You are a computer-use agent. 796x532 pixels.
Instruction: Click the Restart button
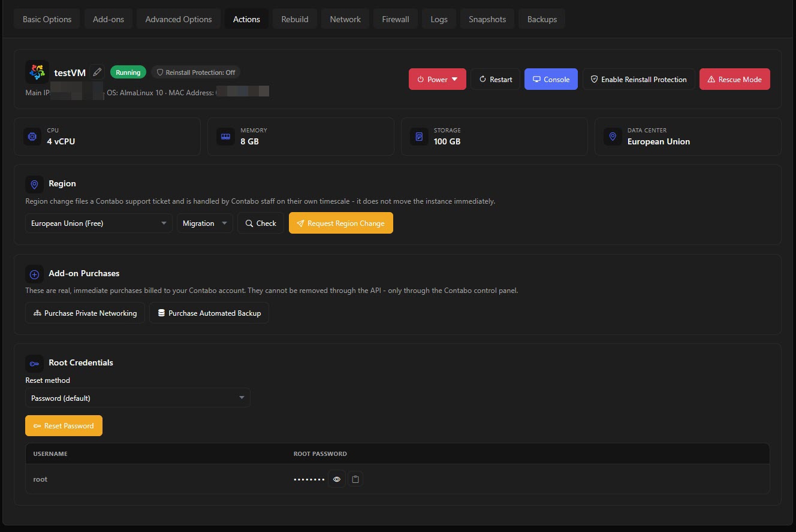495,79
